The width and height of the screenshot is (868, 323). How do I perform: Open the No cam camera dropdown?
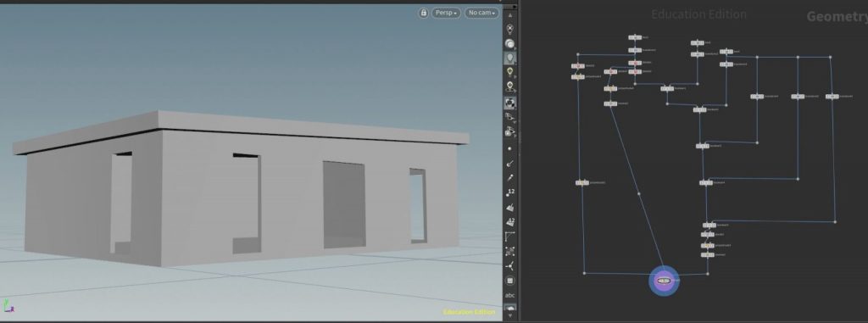pyautogui.click(x=481, y=13)
